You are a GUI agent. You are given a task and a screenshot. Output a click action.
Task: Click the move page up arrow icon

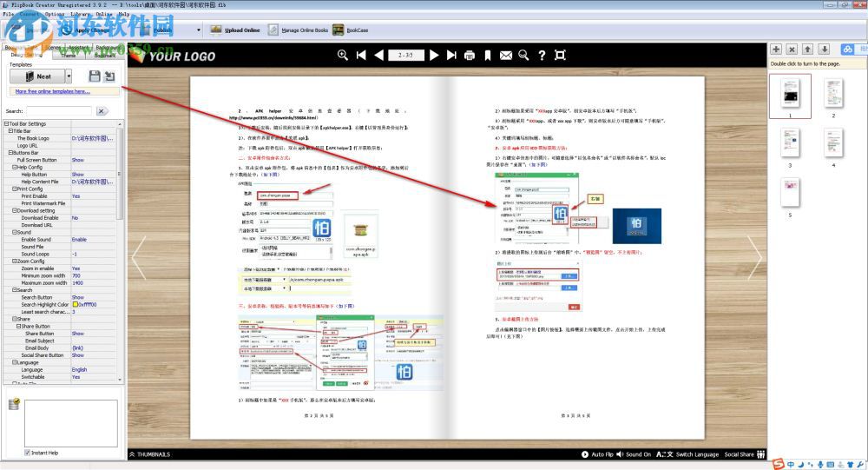click(808, 50)
